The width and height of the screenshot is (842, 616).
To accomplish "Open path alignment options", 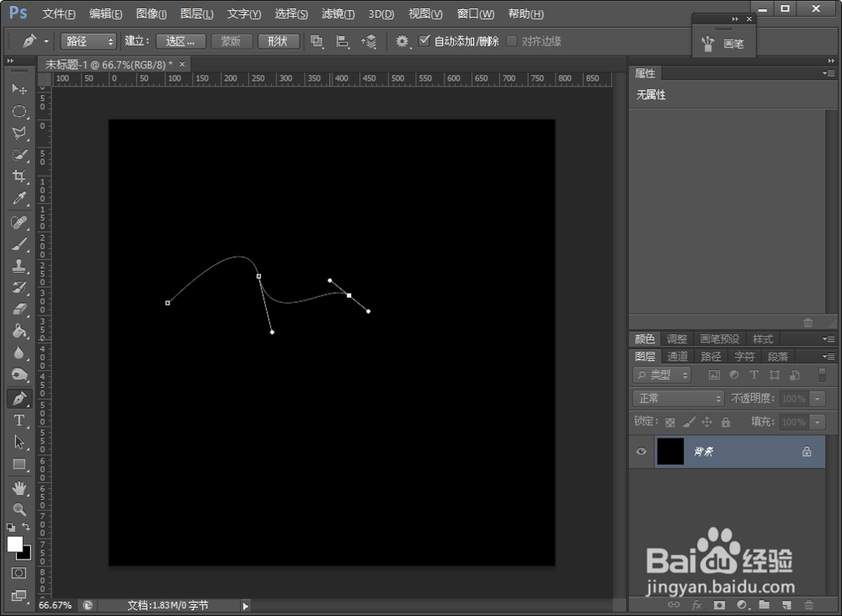I will [x=343, y=41].
